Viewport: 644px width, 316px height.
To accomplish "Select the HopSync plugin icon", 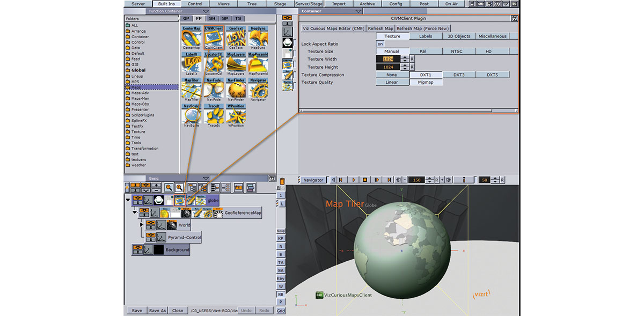I will pyautogui.click(x=258, y=38).
